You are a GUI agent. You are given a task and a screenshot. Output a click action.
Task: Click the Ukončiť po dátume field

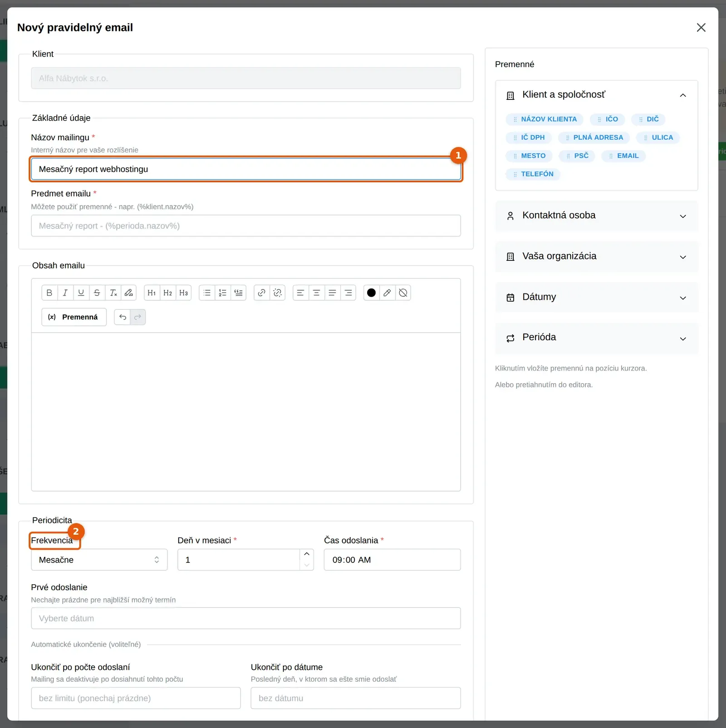(x=356, y=698)
